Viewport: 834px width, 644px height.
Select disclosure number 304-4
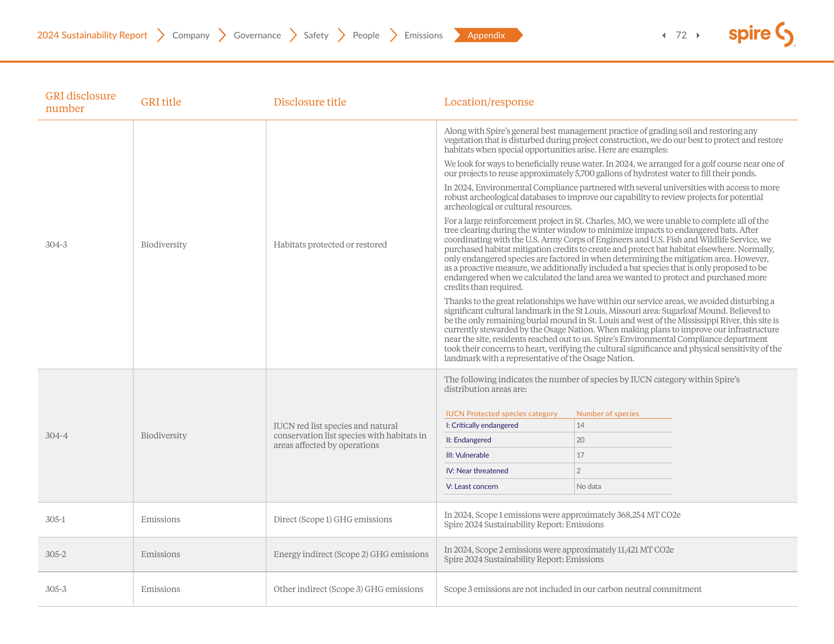click(x=56, y=435)
